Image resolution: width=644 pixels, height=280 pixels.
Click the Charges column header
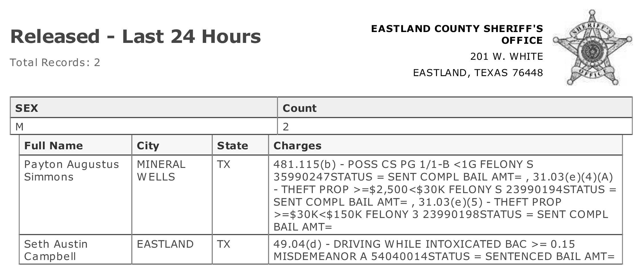pyautogui.click(x=446, y=145)
